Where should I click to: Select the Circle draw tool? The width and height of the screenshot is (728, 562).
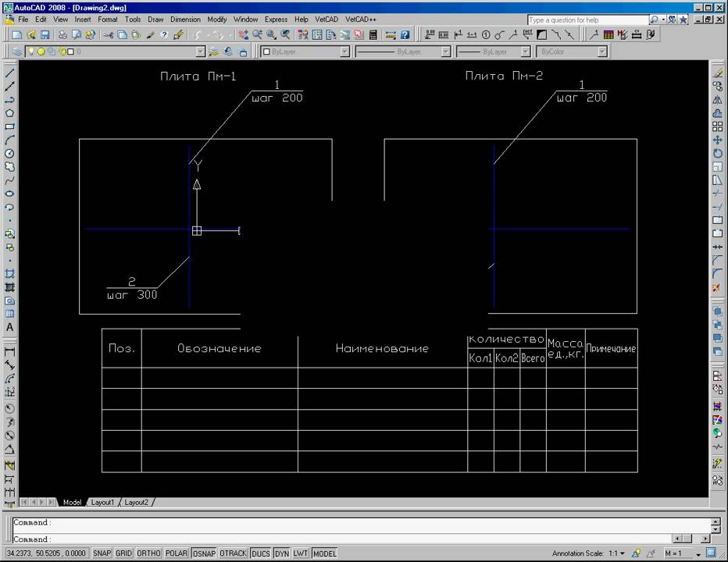click(10, 153)
